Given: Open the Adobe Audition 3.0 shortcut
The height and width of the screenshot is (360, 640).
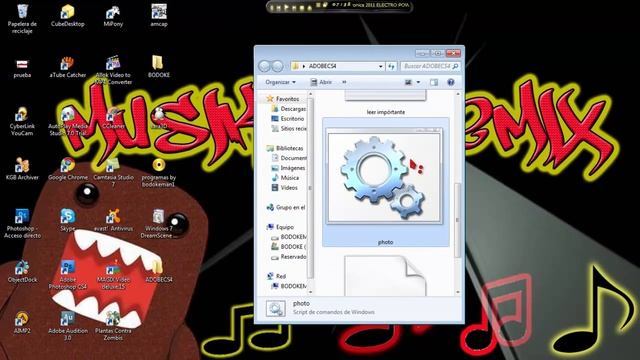Looking at the screenshot, I should (68, 326).
